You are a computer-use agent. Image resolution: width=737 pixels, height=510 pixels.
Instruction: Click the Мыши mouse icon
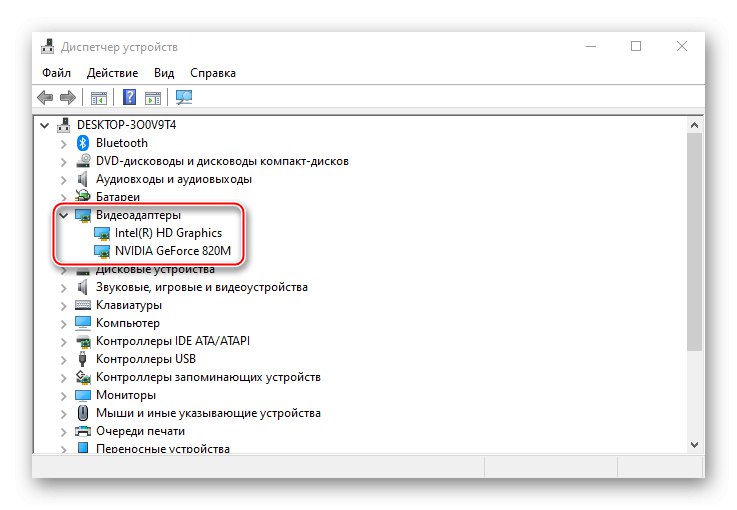click(83, 413)
